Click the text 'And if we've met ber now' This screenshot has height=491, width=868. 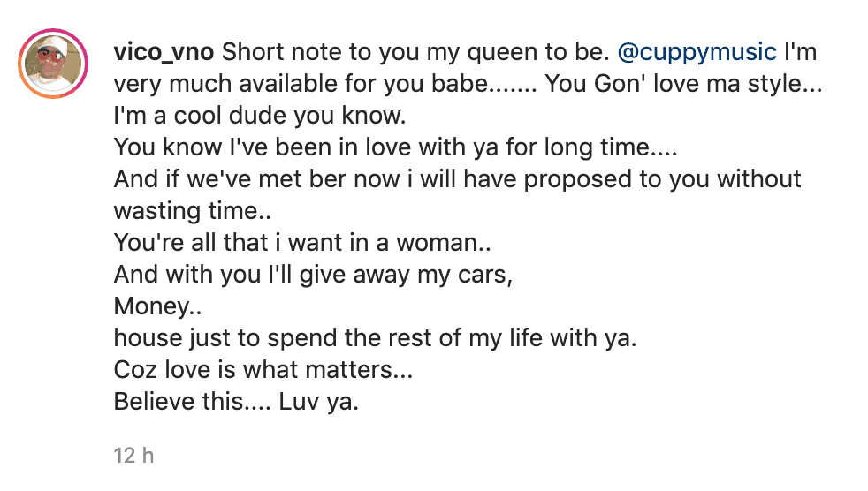click(x=257, y=179)
